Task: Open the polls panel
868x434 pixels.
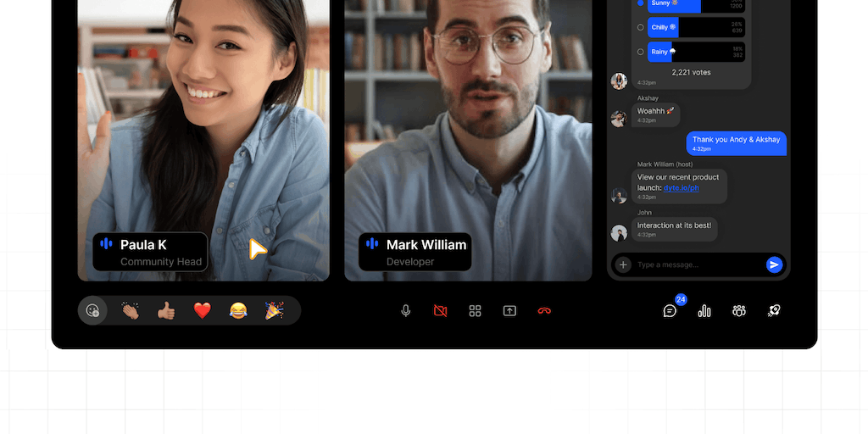Action: click(704, 311)
